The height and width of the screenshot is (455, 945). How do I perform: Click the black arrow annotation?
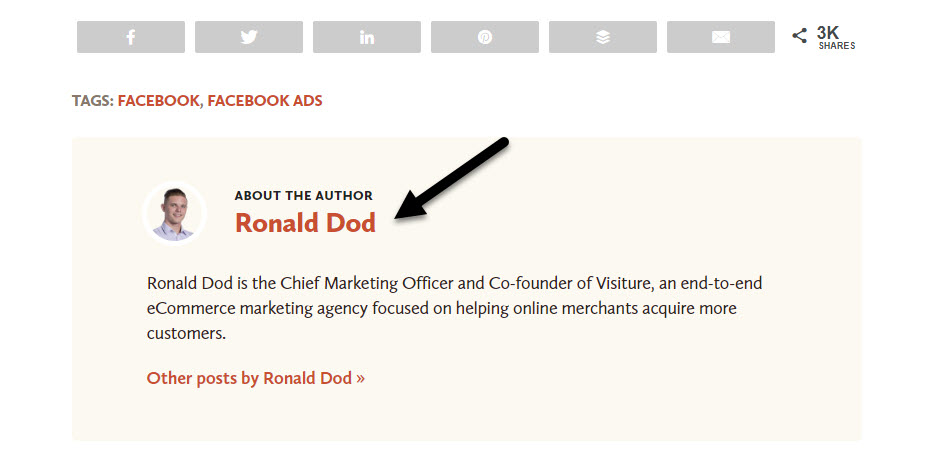[x=453, y=178]
